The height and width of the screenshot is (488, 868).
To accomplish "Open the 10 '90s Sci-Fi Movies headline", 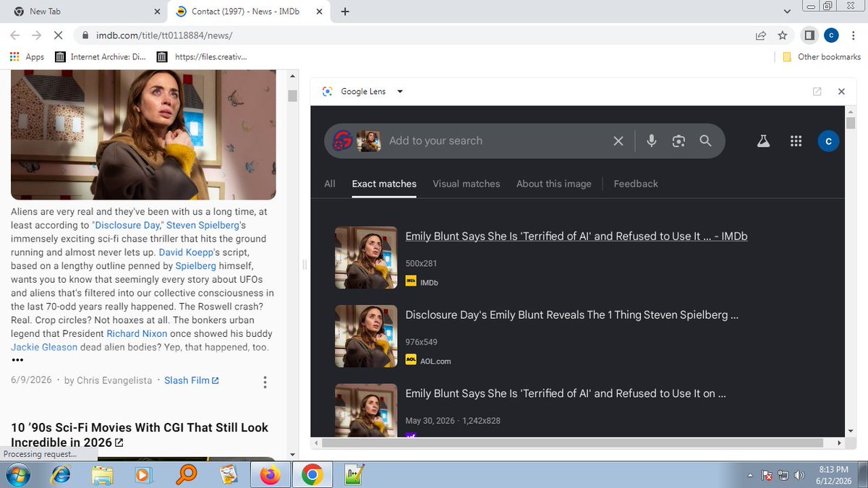I will click(140, 435).
